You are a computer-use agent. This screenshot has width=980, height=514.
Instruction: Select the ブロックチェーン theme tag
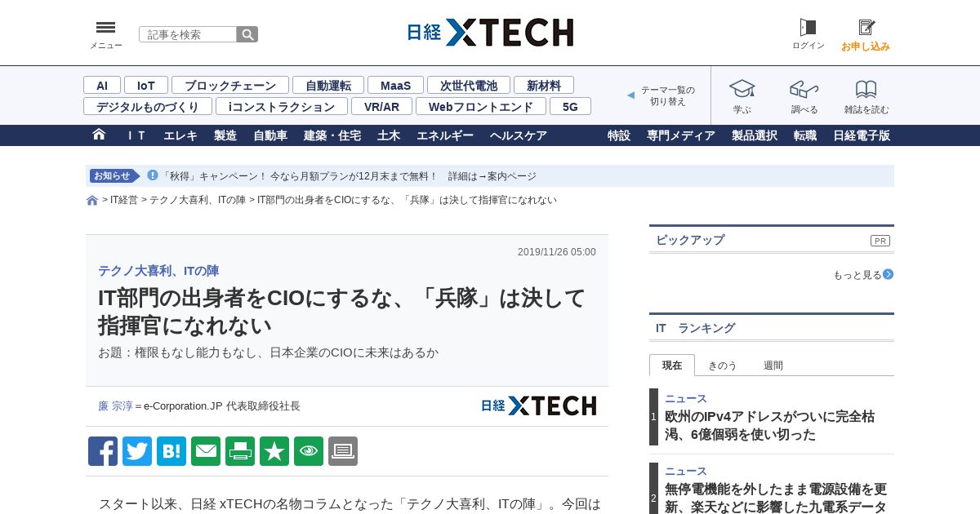click(230, 85)
